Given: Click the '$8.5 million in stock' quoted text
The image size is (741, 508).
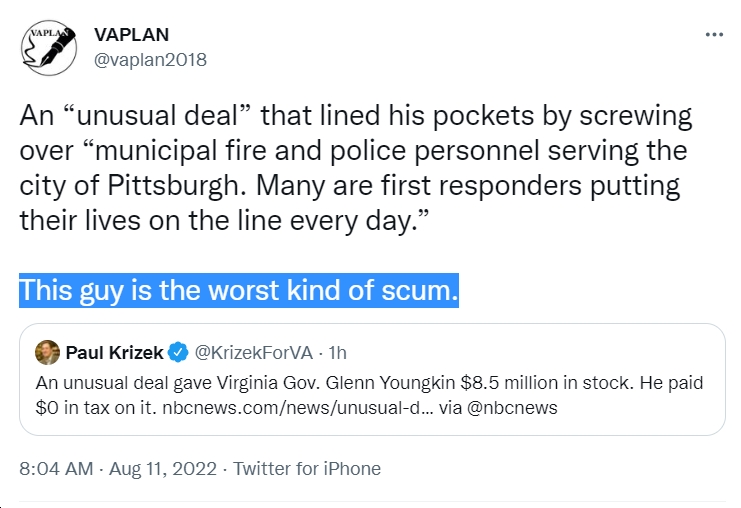Looking at the screenshot, I should click(547, 382).
